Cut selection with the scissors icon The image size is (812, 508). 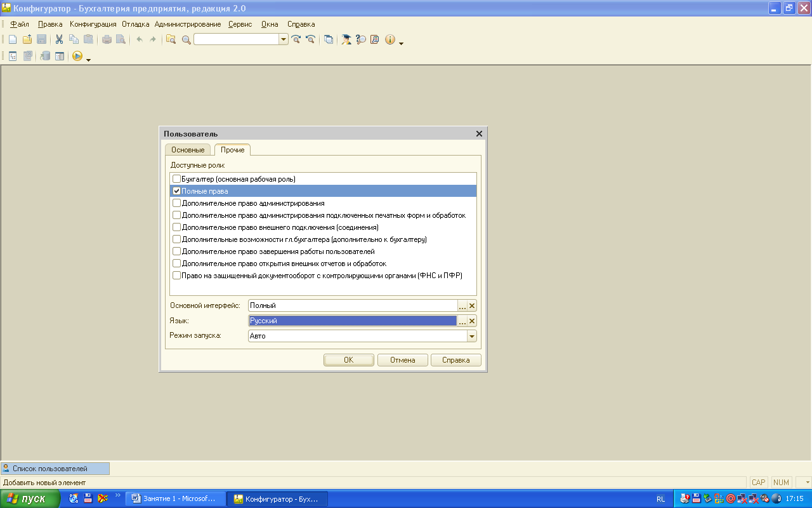coord(60,39)
